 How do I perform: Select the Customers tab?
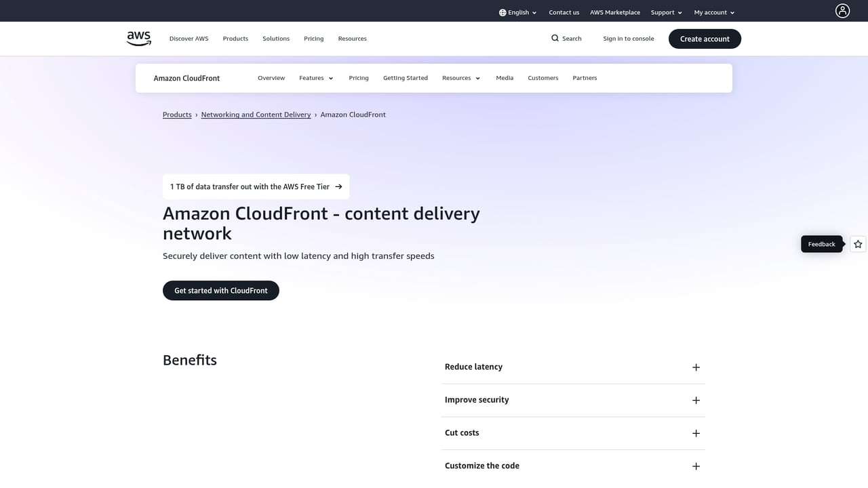tap(542, 78)
